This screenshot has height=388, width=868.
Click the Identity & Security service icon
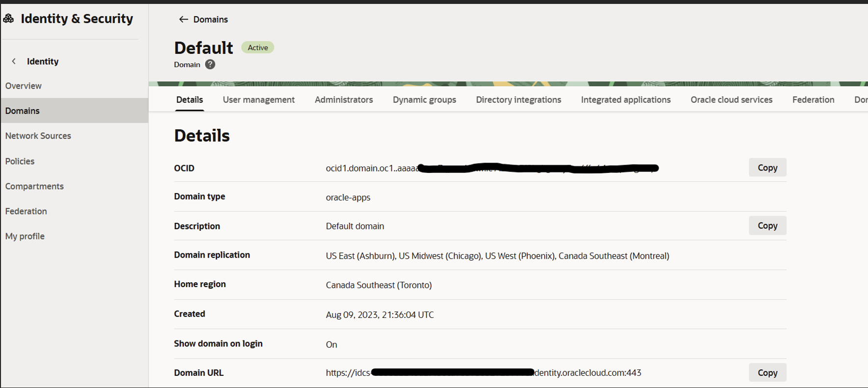[8, 19]
